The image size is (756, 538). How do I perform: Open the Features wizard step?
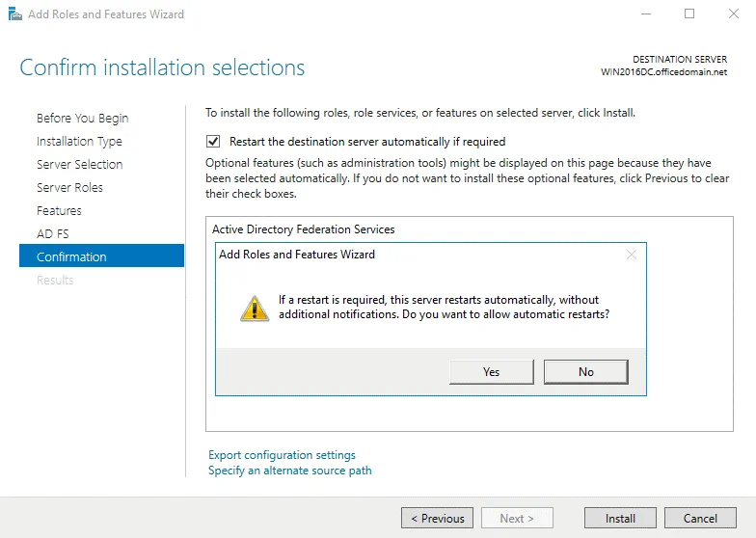tap(59, 210)
